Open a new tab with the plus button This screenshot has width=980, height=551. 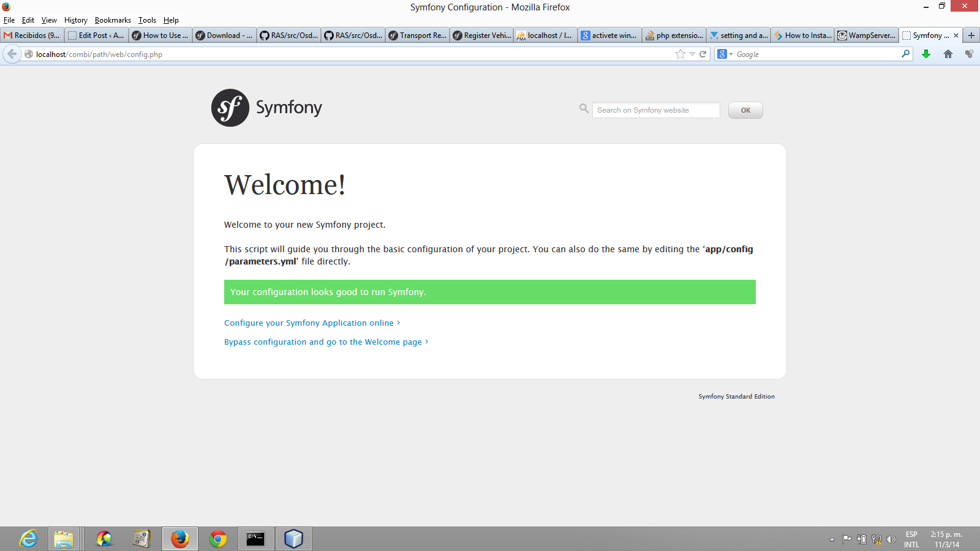[x=971, y=36]
